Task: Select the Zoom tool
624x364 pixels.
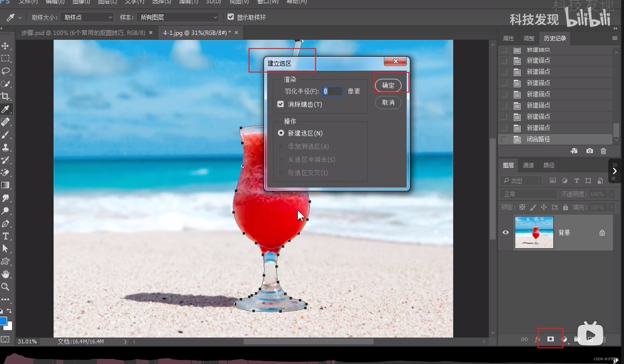Action: pyautogui.click(x=5, y=287)
